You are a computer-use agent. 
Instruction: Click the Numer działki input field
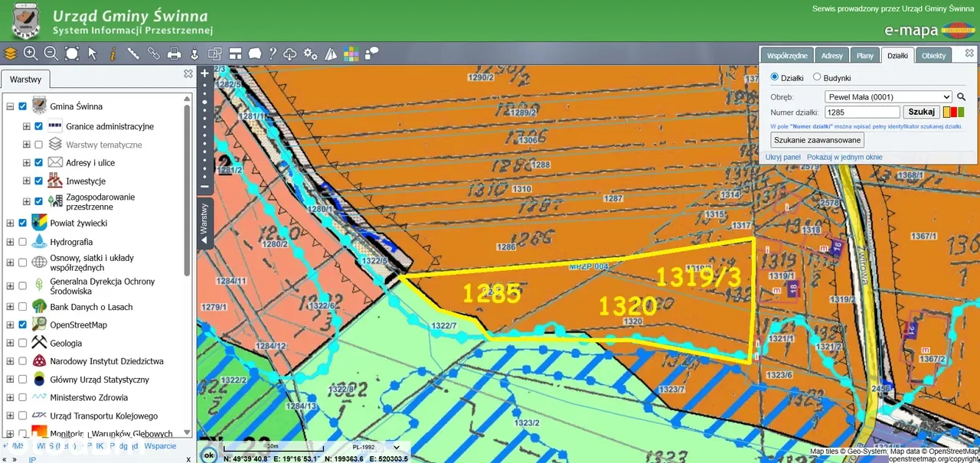862,112
